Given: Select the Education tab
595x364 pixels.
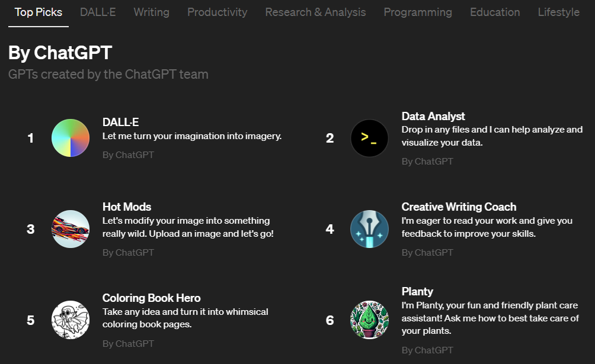Looking at the screenshot, I should 495,12.
